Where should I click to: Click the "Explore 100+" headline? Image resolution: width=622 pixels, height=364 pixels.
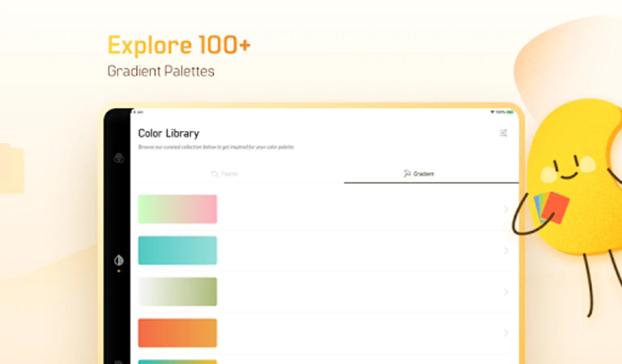(179, 45)
